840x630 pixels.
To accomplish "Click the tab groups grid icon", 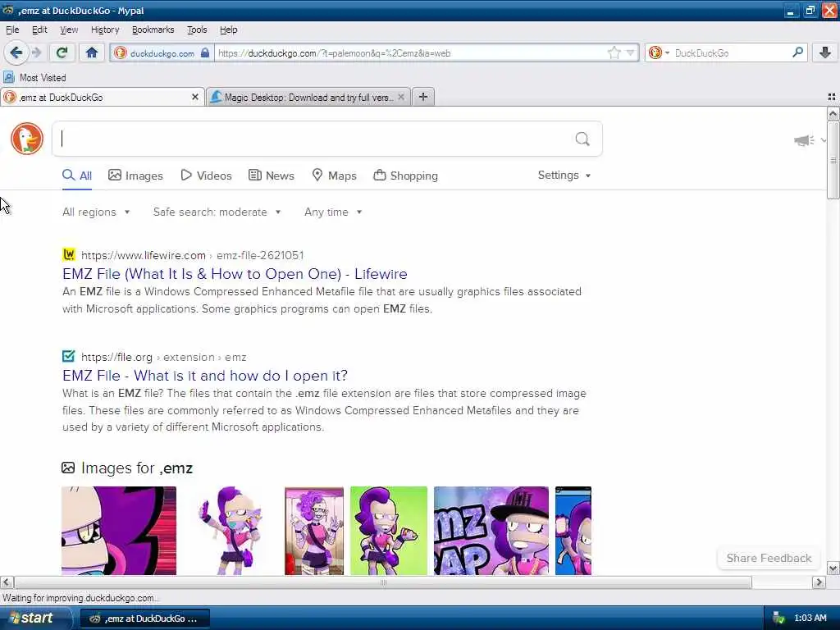I will [832, 97].
